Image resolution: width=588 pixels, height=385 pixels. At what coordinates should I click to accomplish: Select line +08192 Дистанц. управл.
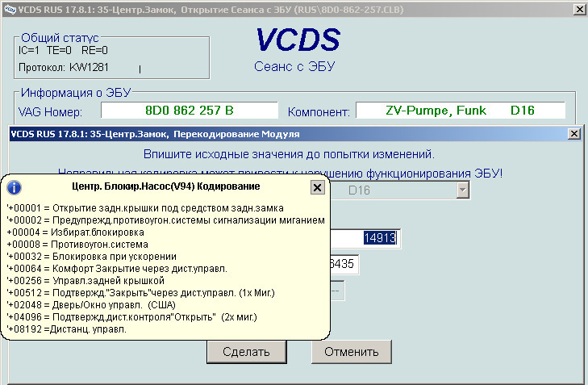(x=67, y=329)
